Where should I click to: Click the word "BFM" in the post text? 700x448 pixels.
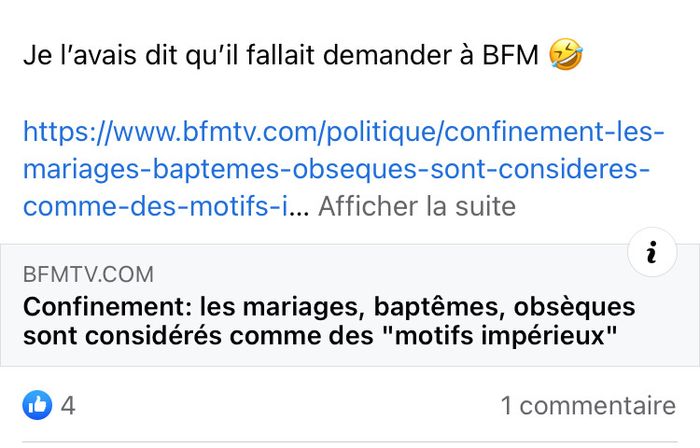pos(513,56)
